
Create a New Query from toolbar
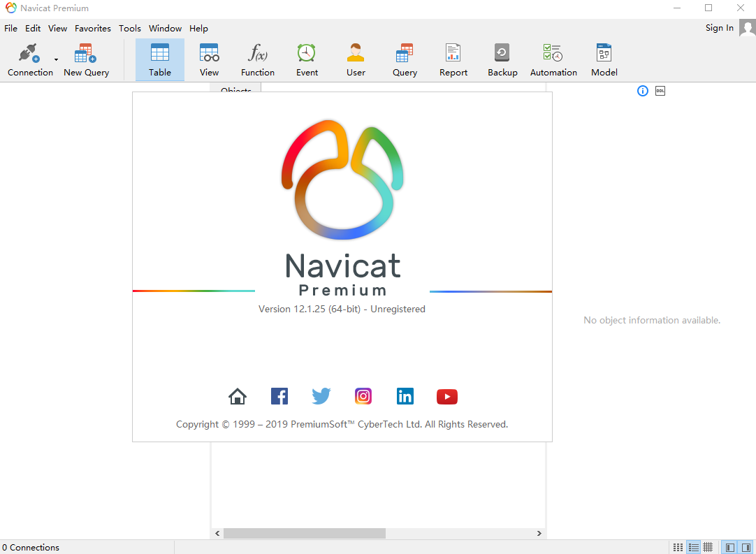(87, 60)
